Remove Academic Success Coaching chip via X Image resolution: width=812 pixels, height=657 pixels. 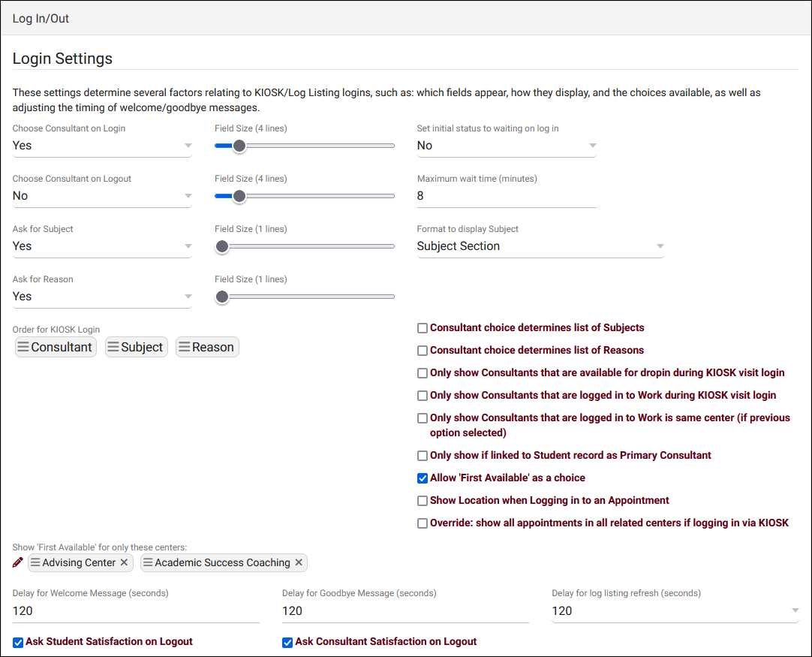point(299,562)
